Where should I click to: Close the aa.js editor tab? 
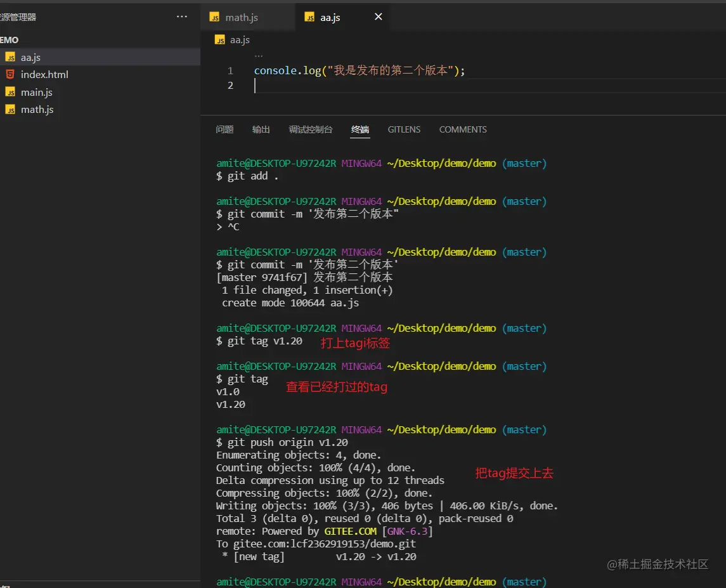point(378,16)
